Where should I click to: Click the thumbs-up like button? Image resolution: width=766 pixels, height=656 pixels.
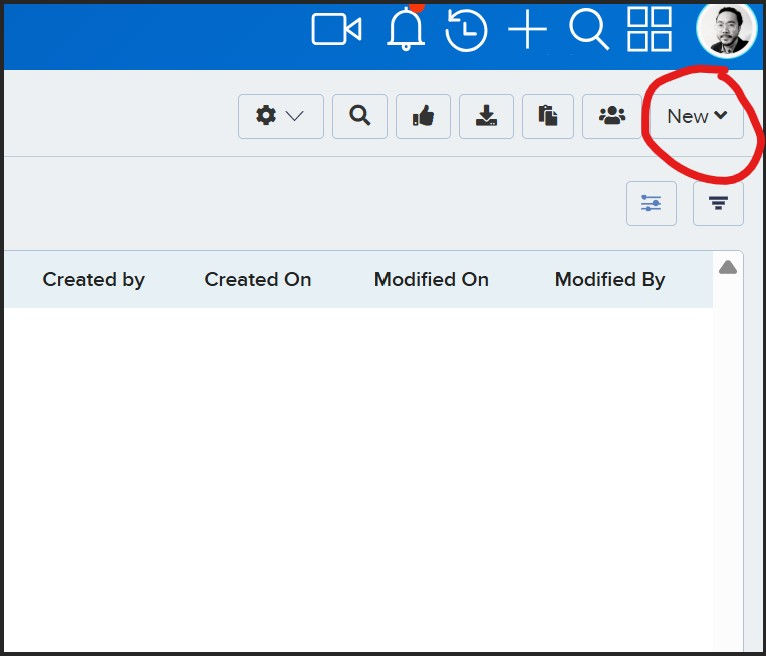pyautogui.click(x=423, y=116)
